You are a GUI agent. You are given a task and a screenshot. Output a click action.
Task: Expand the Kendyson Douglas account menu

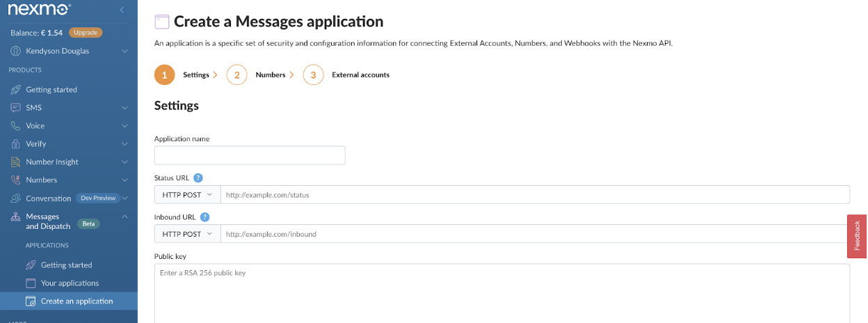pyautogui.click(x=124, y=51)
